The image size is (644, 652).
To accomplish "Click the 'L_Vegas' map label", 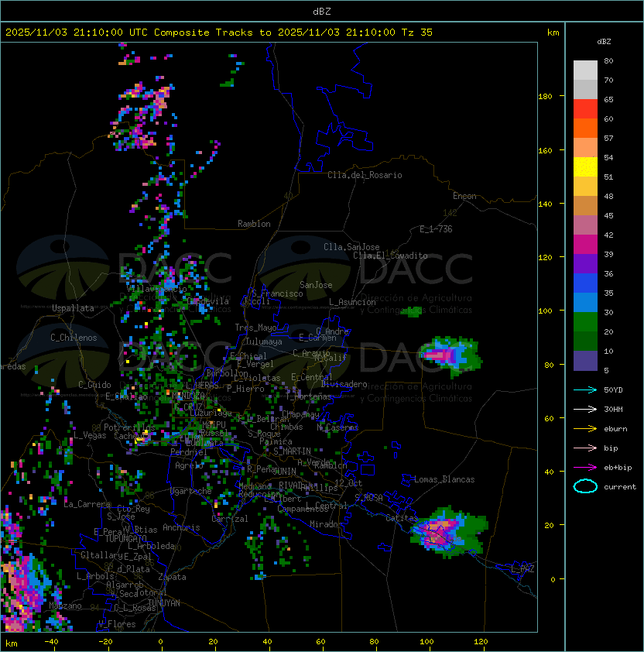I will (x=90, y=435).
